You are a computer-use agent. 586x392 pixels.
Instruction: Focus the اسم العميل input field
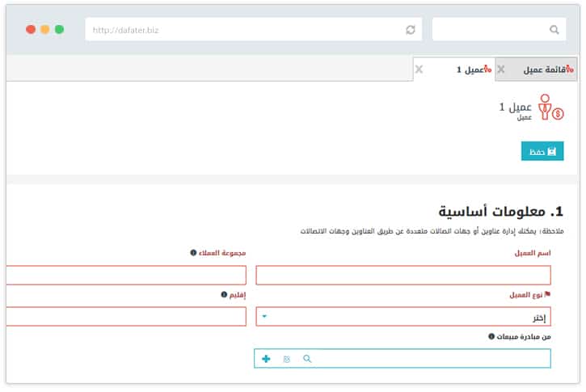coord(403,275)
